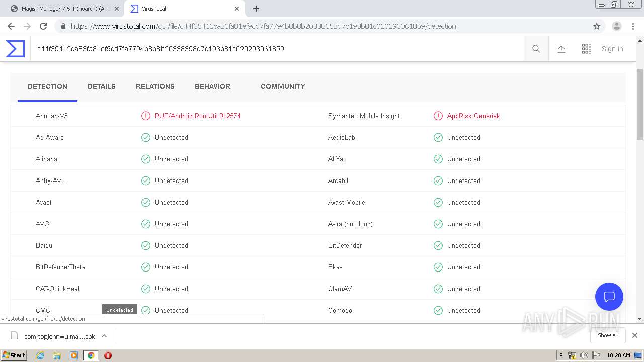Click the browser forward arrow
This screenshot has width=644, height=362.
[27, 26]
